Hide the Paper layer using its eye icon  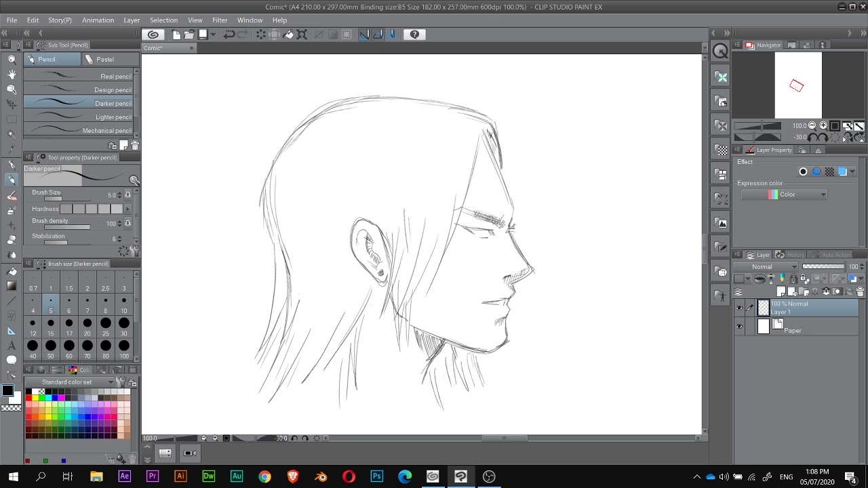point(739,327)
